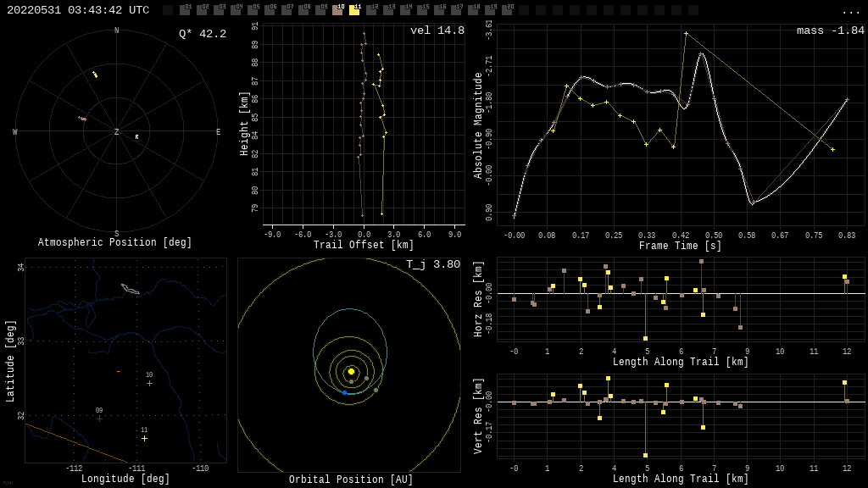Click the radiant R marker in polar plot
Screen dimensions: 868x488
pyautogui.click(x=136, y=136)
